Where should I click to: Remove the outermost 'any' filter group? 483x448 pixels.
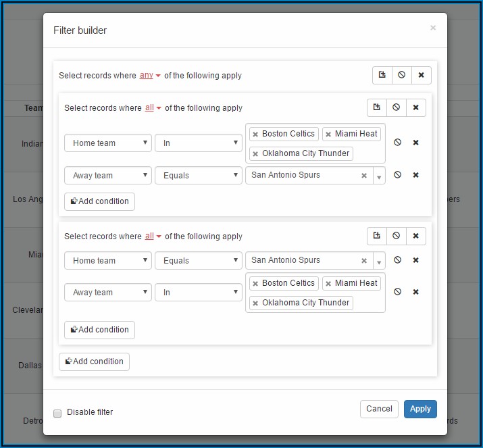(421, 75)
